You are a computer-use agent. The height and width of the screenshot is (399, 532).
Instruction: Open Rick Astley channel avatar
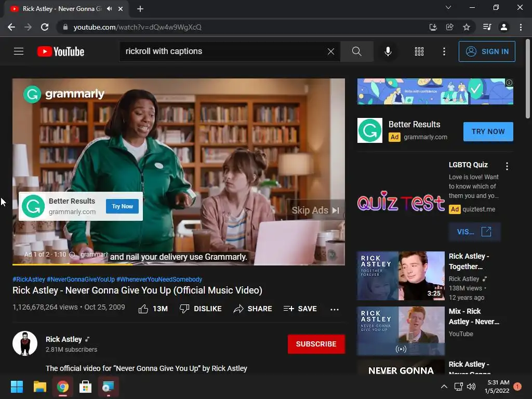point(25,343)
